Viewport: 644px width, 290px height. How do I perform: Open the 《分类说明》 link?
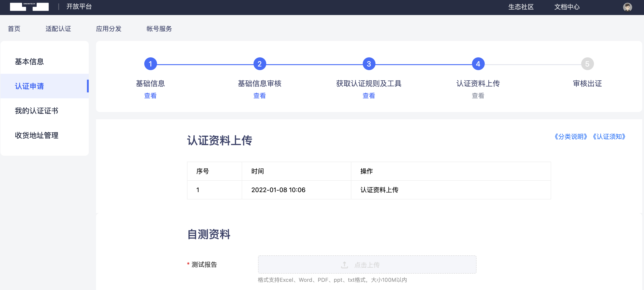click(570, 137)
